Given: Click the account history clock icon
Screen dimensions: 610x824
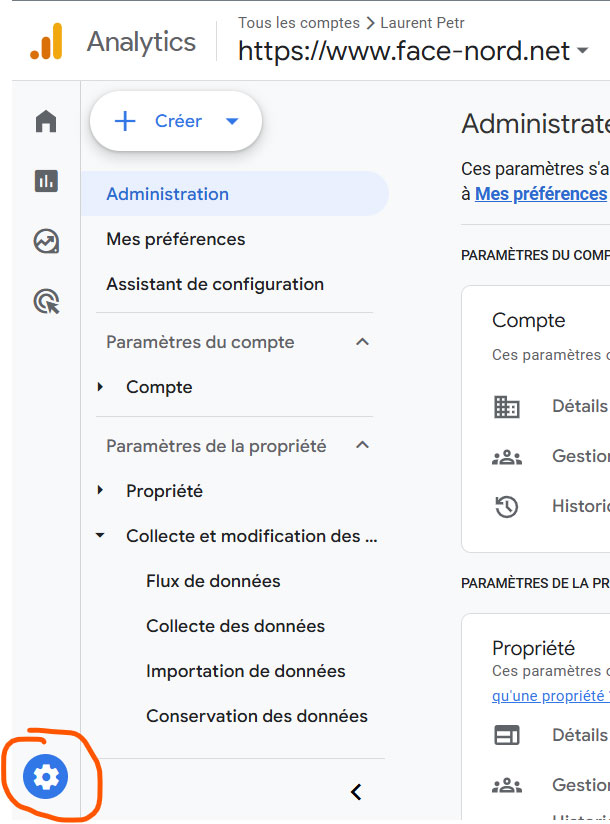Looking at the screenshot, I should click(507, 507).
